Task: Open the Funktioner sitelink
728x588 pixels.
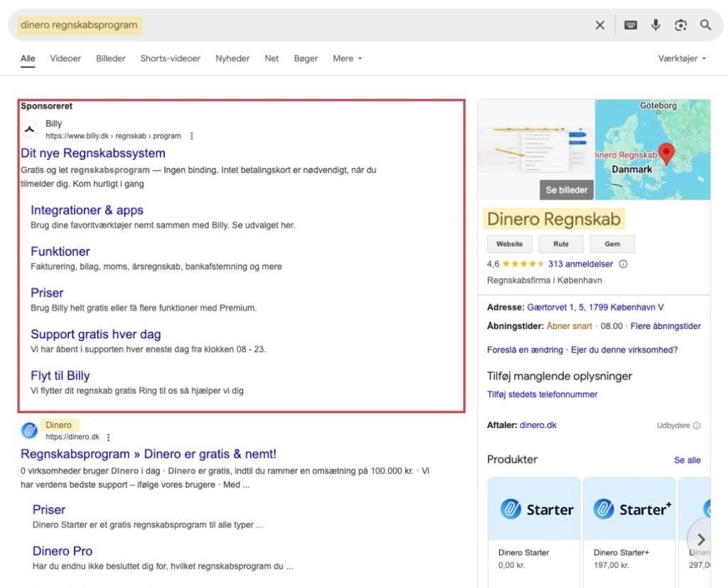Action: click(60, 252)
